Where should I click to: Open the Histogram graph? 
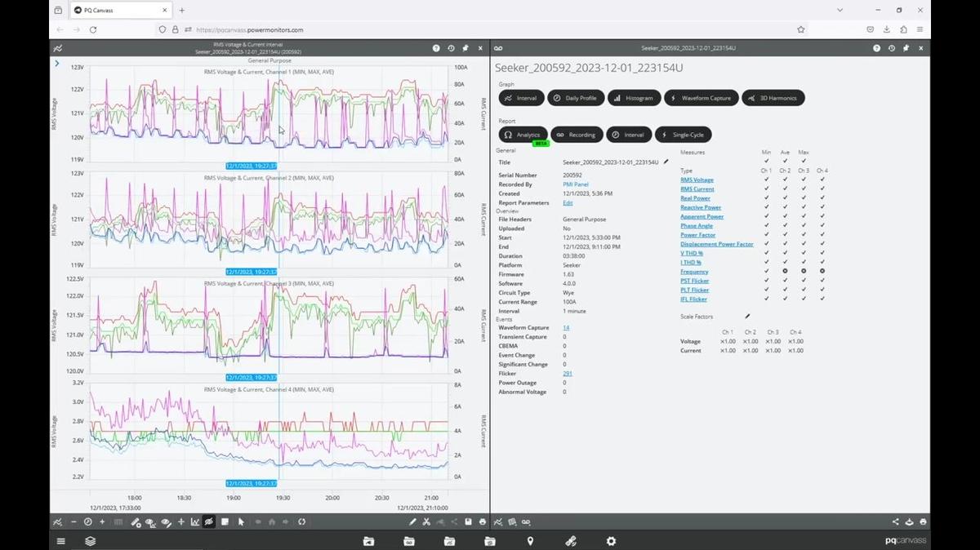tap(634, 98)
